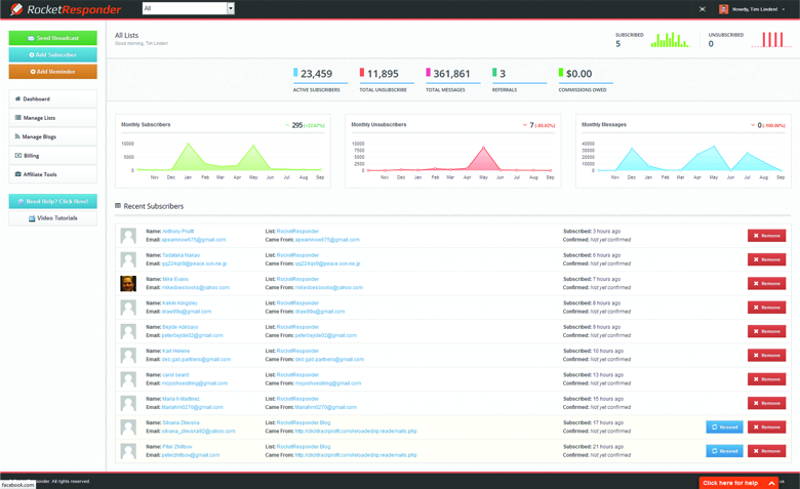Click the RocketResponder logo

point(65,9)
